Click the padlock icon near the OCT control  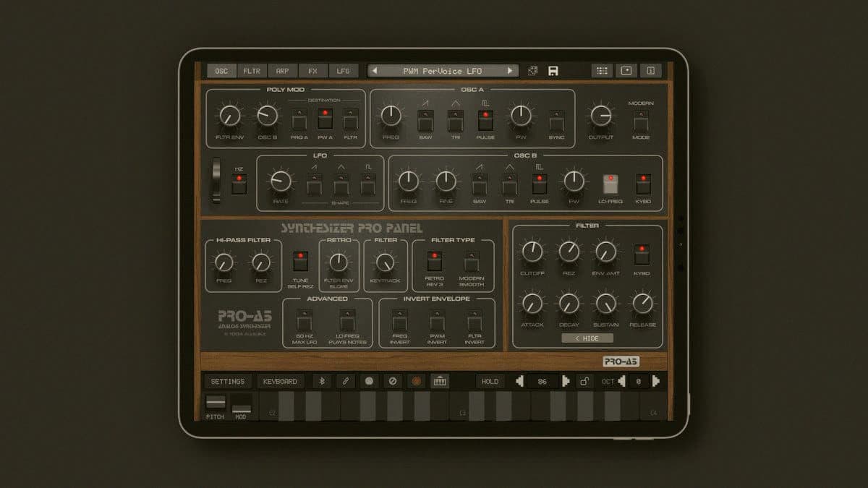(585, 381)
